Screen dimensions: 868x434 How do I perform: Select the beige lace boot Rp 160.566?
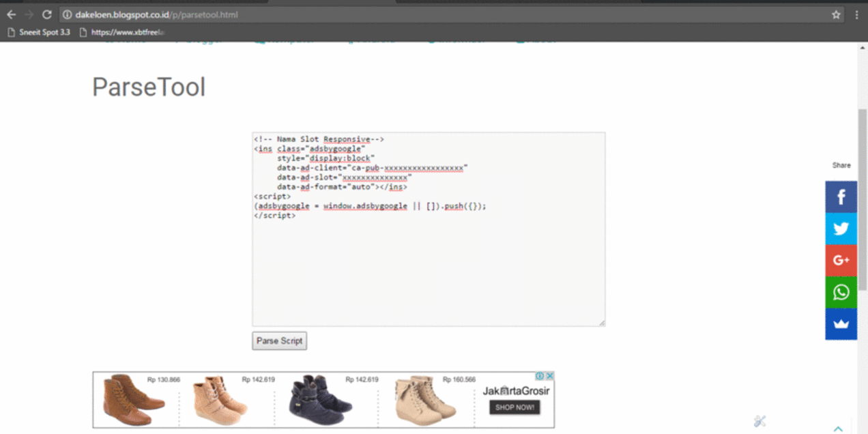coord(426,401)
